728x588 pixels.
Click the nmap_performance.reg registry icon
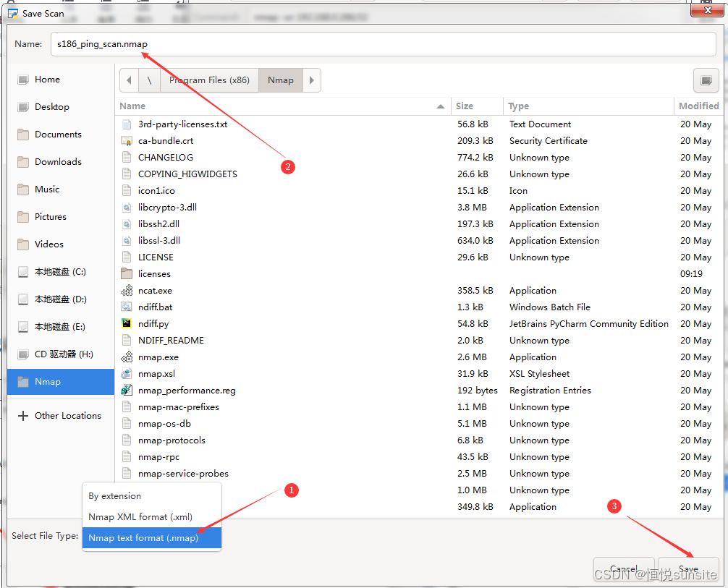point(127,391)
